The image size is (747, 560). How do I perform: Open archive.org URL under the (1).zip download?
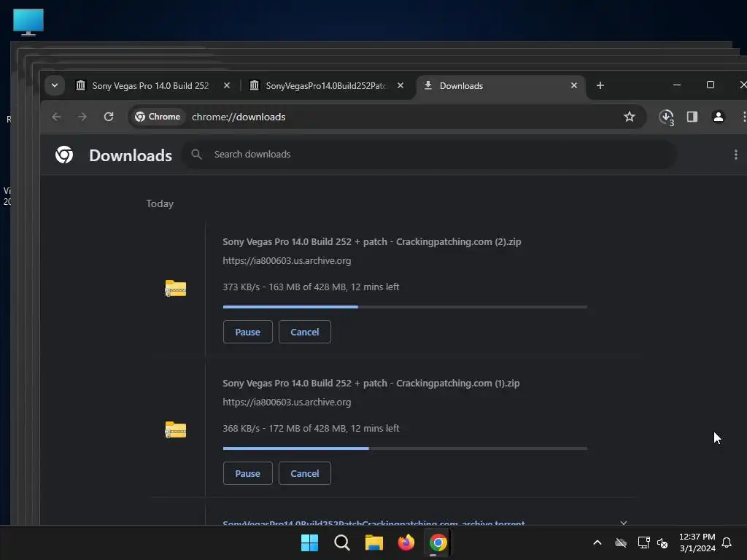pyautogui.click(x=287, y=402)
